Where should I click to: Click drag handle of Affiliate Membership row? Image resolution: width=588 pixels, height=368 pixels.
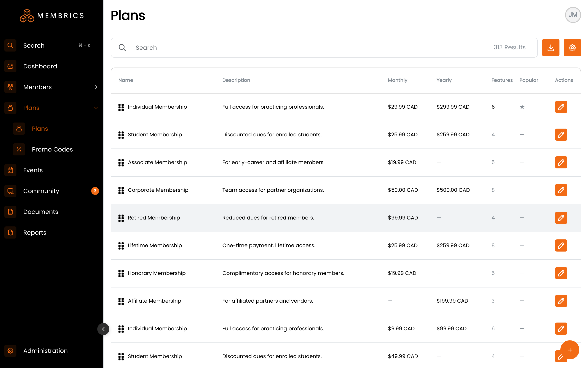pyautogui.click(x=121, y=301)
